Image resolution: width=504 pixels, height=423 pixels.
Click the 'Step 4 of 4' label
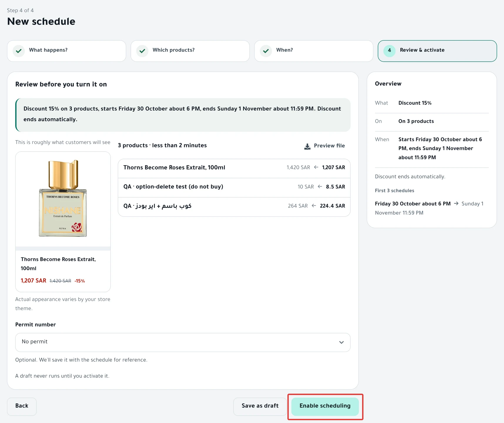tap(20, 11)
